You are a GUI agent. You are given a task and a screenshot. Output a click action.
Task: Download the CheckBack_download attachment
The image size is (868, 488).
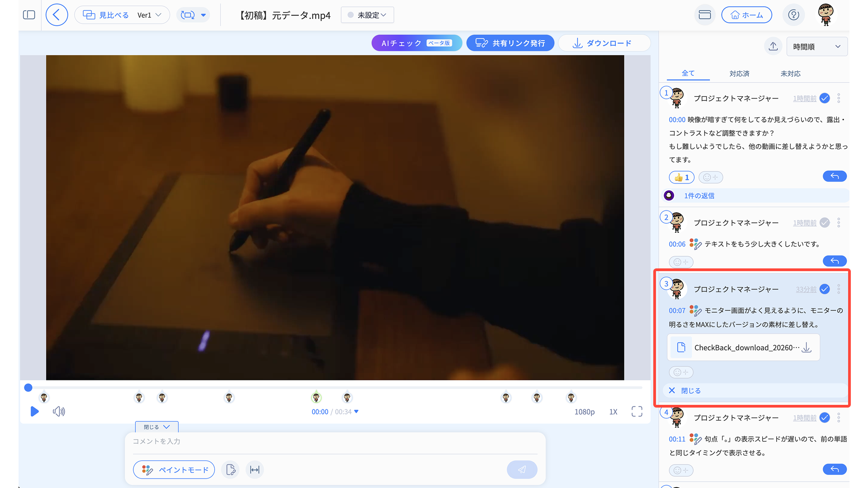pos(807,347)
